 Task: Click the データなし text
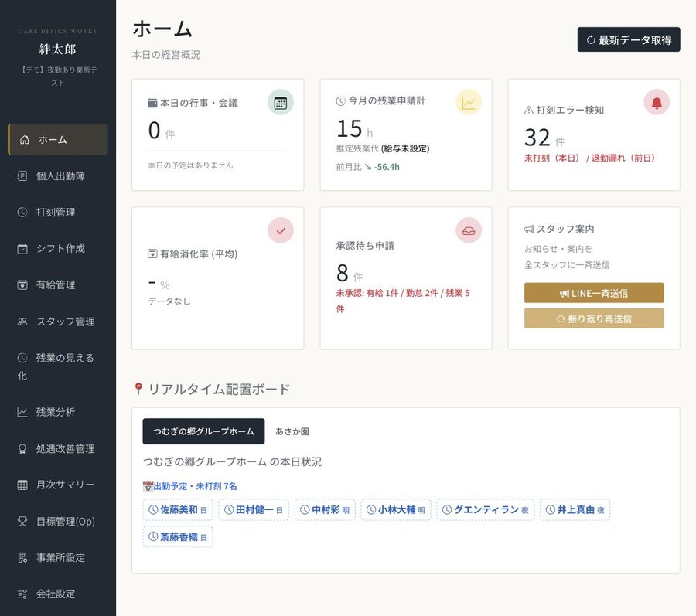pos(169,301)
